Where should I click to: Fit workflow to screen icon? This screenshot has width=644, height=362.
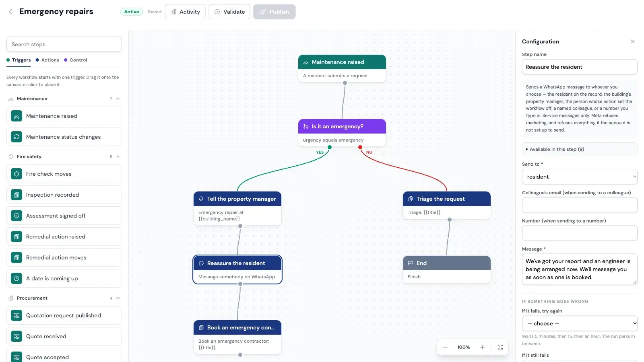tap(500, 347)
